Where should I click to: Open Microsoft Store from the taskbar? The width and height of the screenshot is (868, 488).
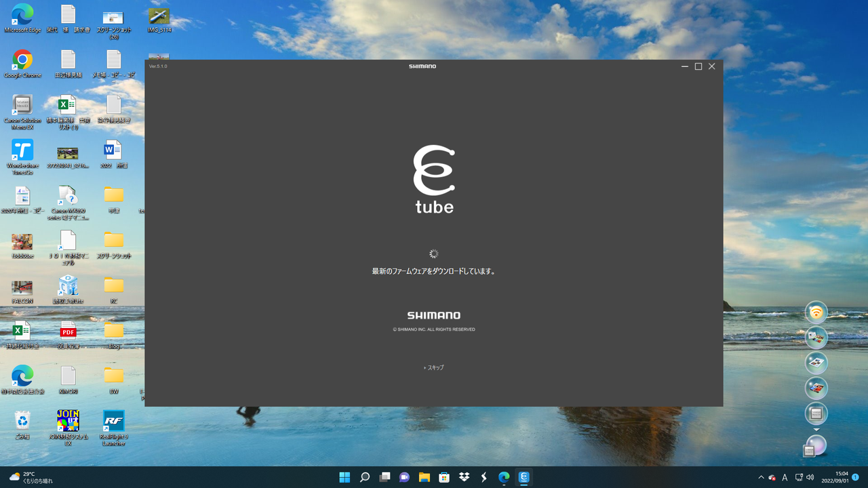pyautogui.click(x=444, y=477)
